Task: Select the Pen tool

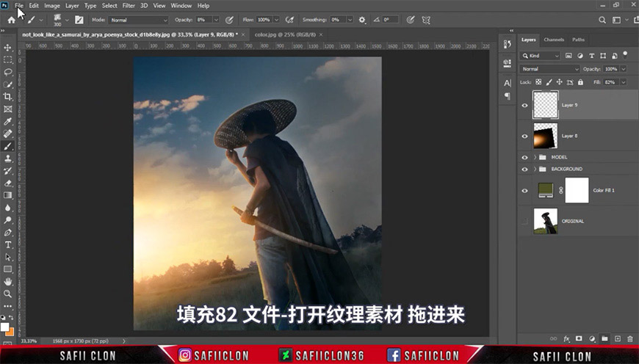Action: [x=8, y=233]
